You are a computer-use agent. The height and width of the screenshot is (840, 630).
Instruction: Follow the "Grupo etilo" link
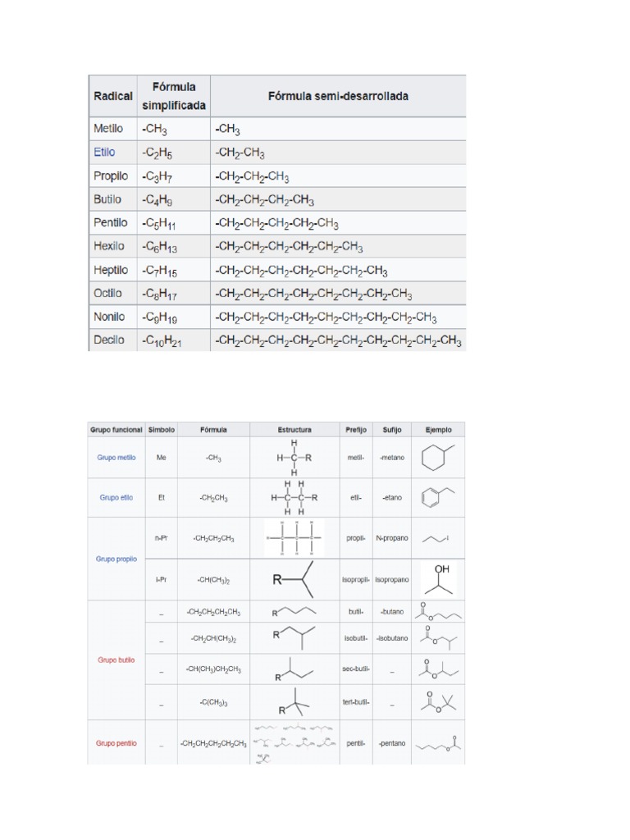[116, 497]
